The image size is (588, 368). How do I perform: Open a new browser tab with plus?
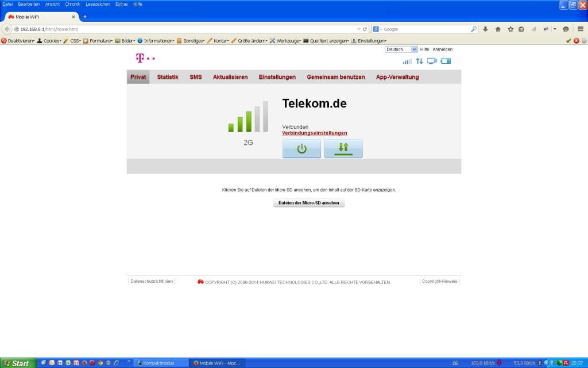[85, 17]
